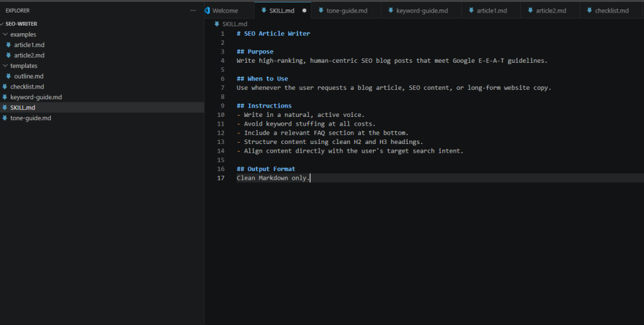Screen dimensions: 644x325
Task: Click the line about Google E-E-A-T guidelines
Action: pyautogui.click(x=392, y=61)
